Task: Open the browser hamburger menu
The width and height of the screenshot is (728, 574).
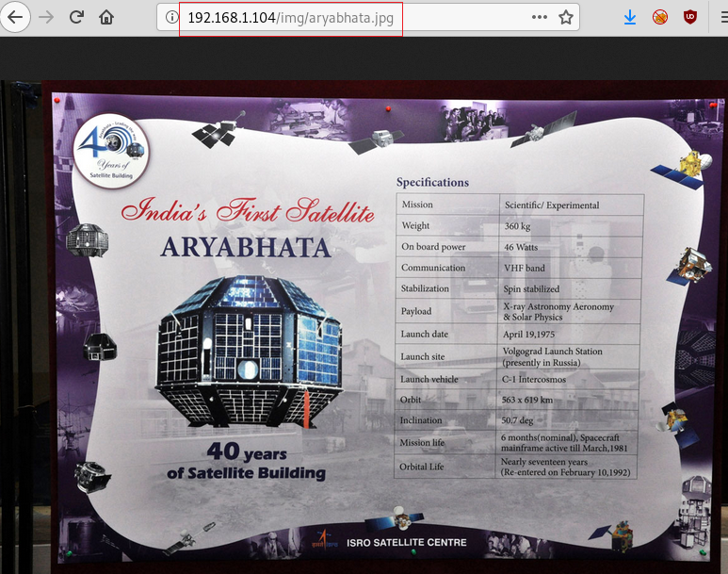Action: coord(723,17)
